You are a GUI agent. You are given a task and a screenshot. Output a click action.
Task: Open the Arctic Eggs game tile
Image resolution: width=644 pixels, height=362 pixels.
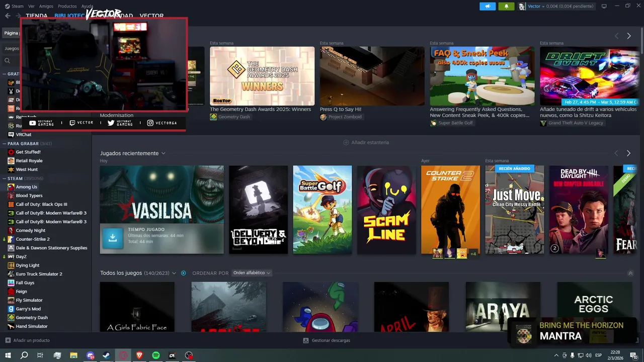pos(594,306)
